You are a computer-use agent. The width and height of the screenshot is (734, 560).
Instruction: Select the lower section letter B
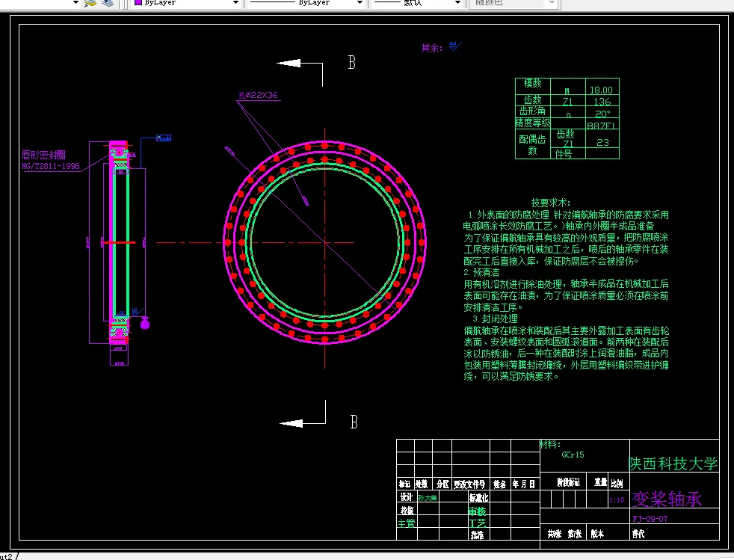tap(354, 422)
